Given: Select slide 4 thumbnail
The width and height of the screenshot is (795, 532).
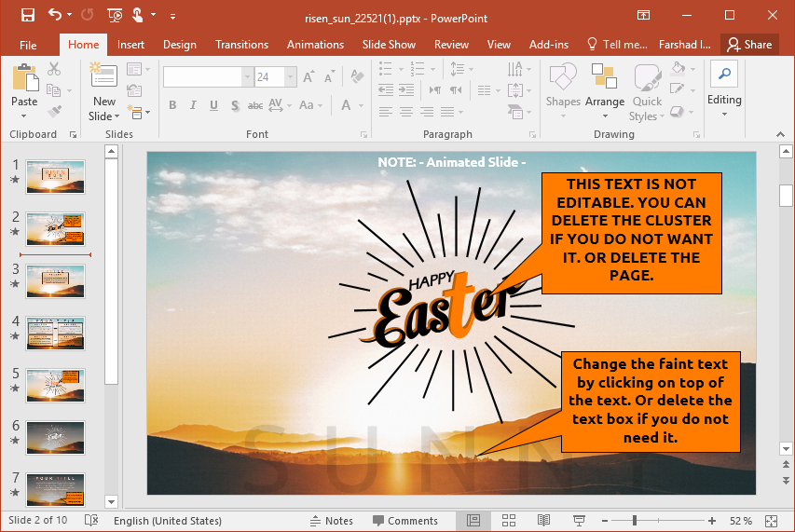Looking at the screenshot, I should [55, 333].
